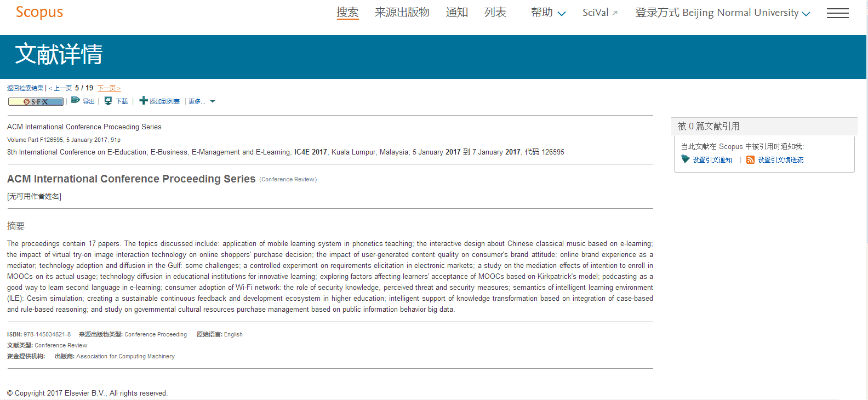This screenshot has height=400, width=868.
Task: Open the 来源出版物 sources menu
Action: click(x=402, y=12)
